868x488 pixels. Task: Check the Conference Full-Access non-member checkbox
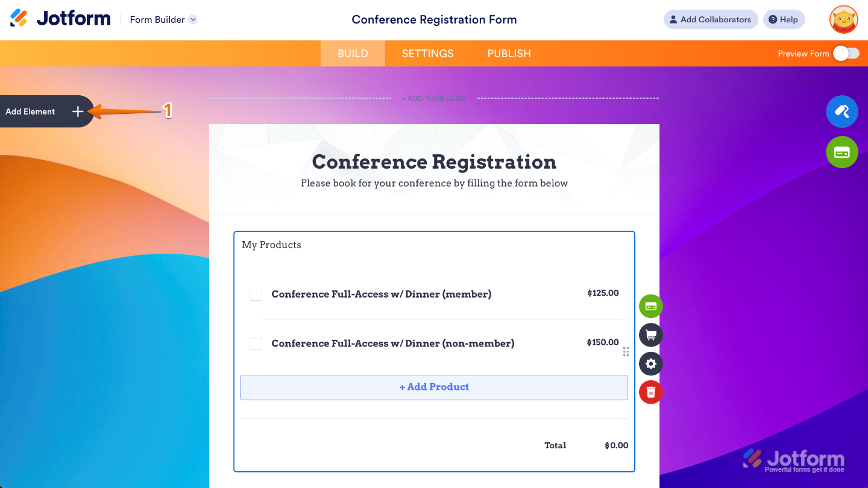256,343
